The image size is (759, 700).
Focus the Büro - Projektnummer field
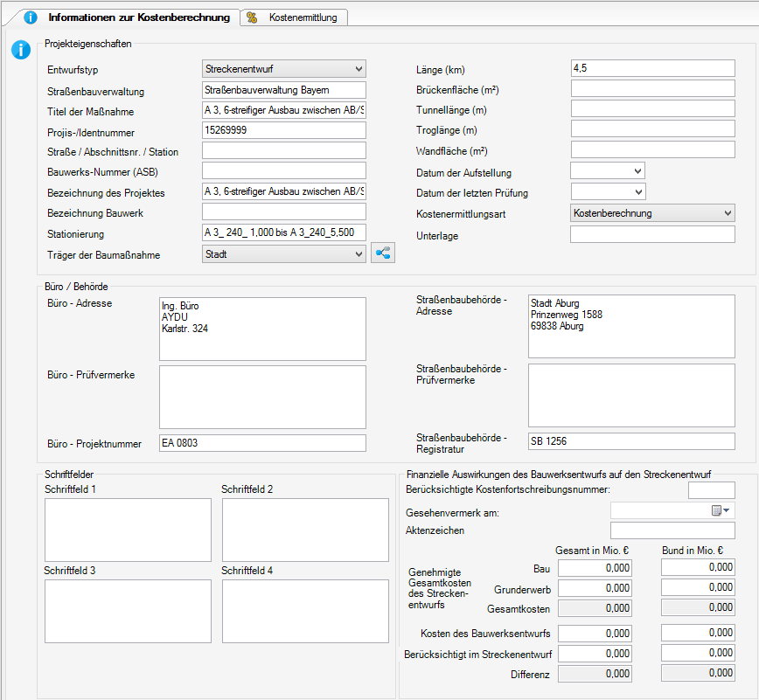click(262, 443)
